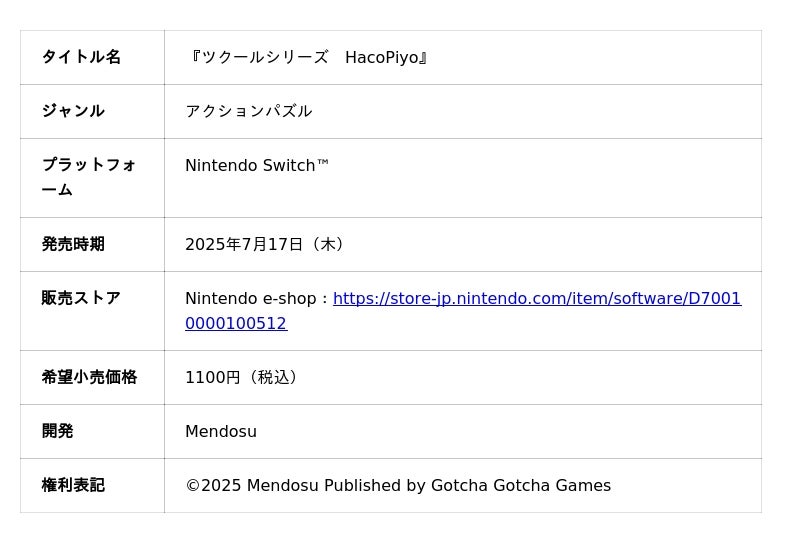Select "Mendosu" in the 開発 row

221,432
